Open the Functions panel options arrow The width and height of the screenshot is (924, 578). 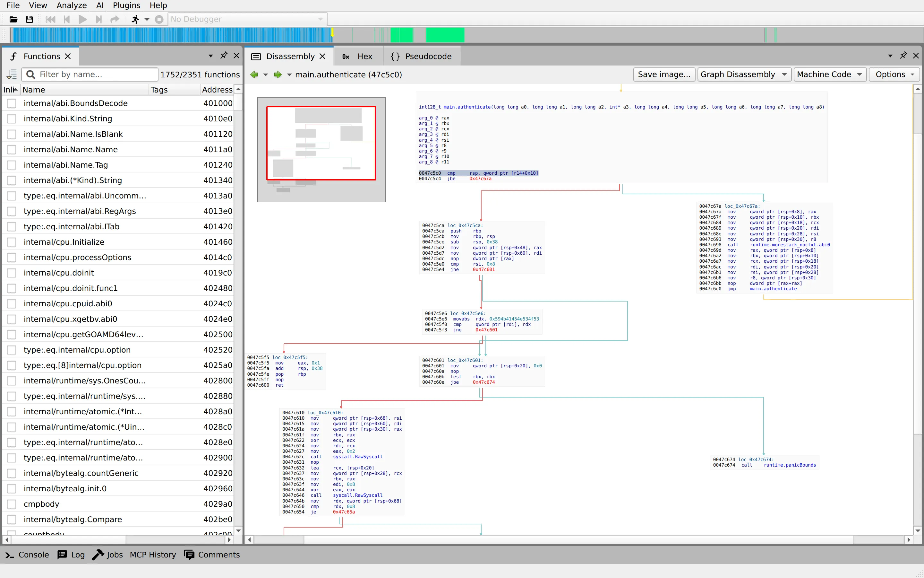click(211, 56)
